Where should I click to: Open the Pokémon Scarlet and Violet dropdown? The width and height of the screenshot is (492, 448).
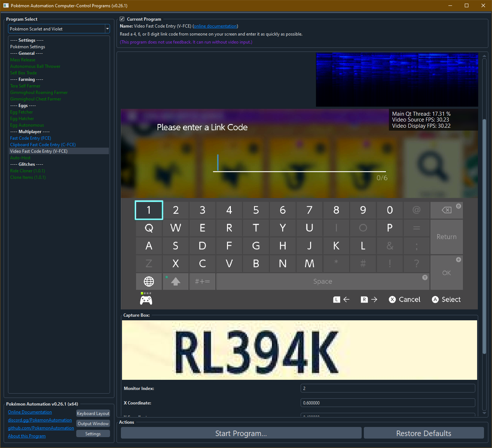click(x=59, y=29)
